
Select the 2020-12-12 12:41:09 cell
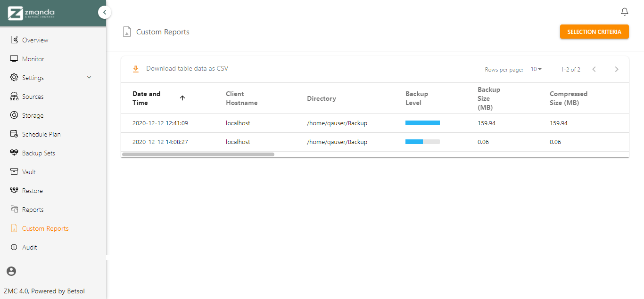[x=160, y=123]
